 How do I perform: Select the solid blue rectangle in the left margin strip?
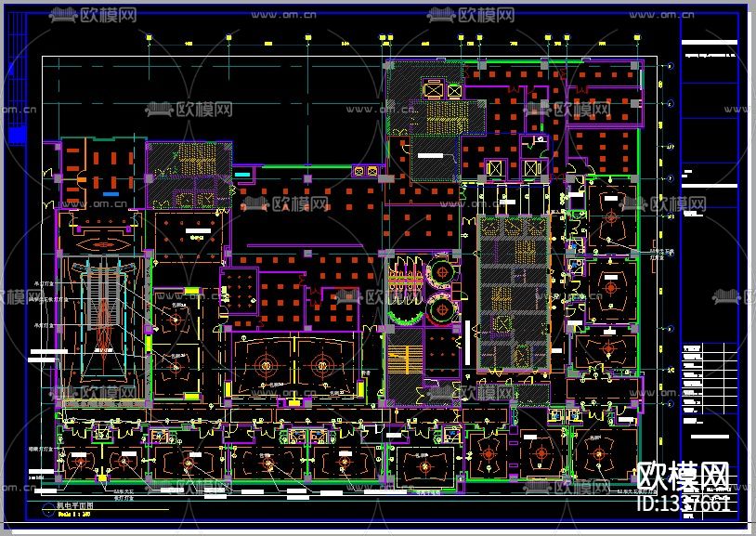pyautogui.click(x=17, y=135)
